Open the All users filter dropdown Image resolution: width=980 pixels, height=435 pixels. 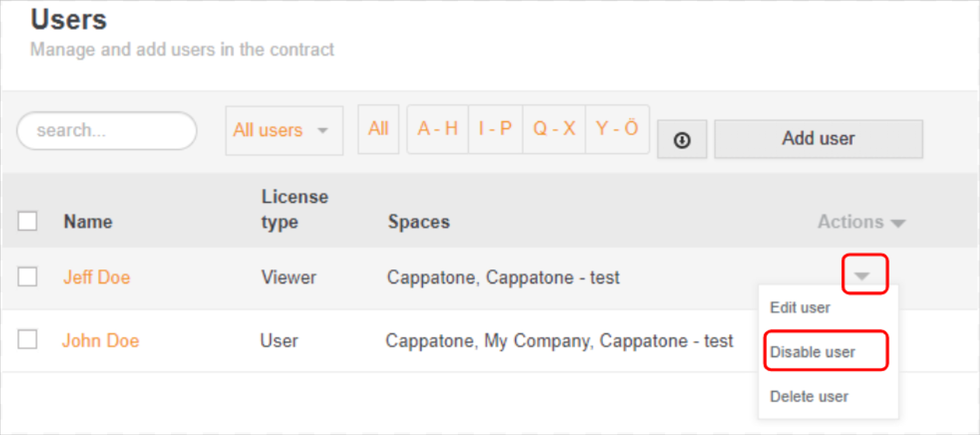[x=283, y=130]
